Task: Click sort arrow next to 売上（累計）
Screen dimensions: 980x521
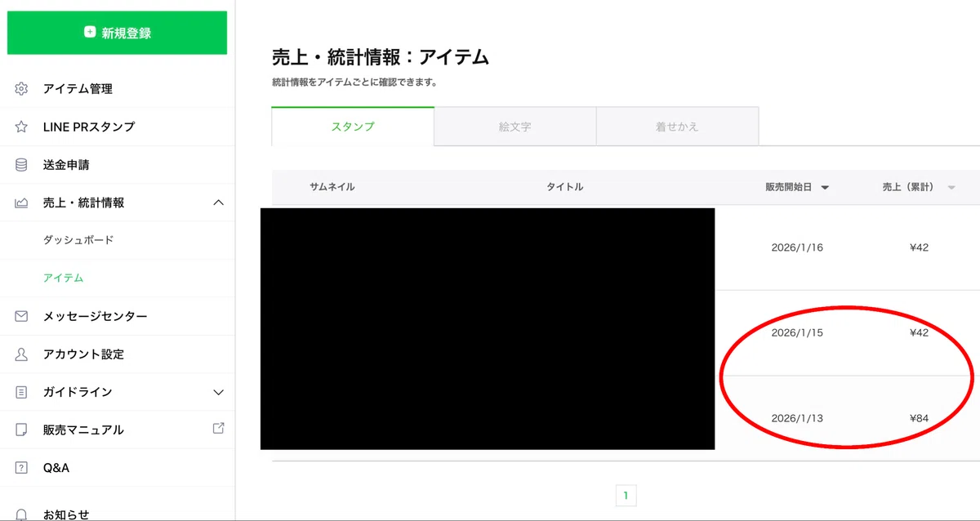Action: coord(951,188)
